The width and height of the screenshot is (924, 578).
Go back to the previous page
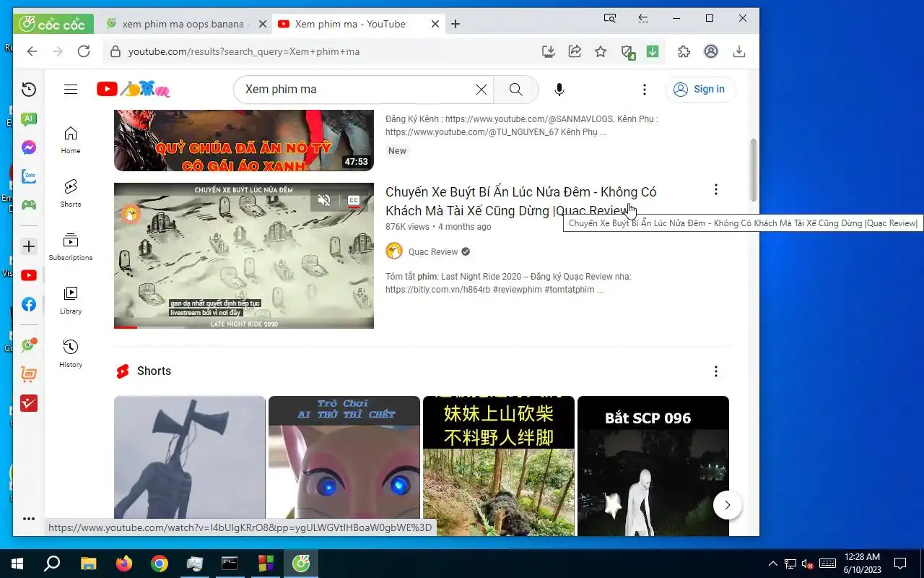tap(32, 51)
